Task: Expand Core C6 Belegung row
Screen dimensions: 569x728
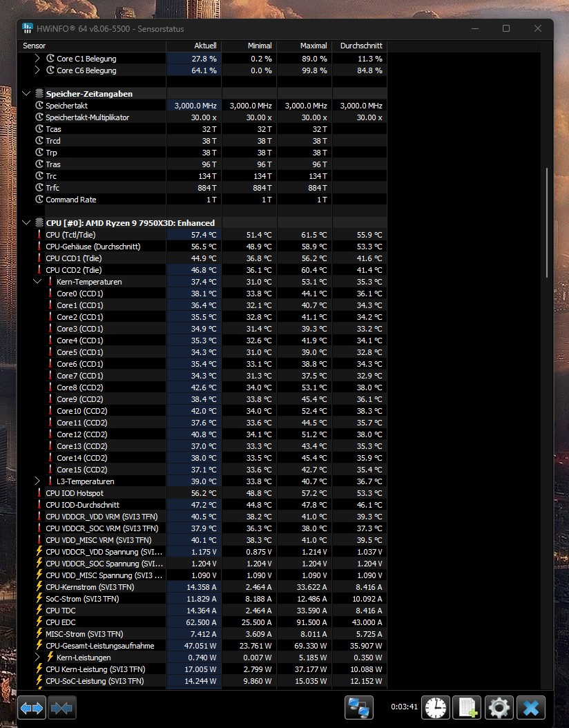Action: coord(37,70)
